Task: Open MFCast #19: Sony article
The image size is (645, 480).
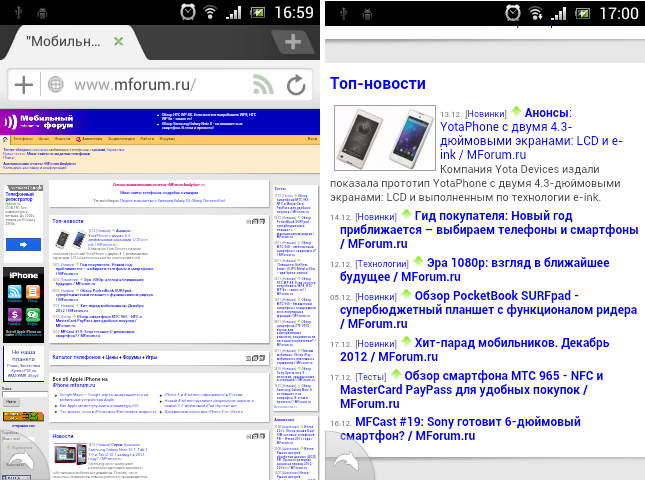Action: [x=460, y=429]
